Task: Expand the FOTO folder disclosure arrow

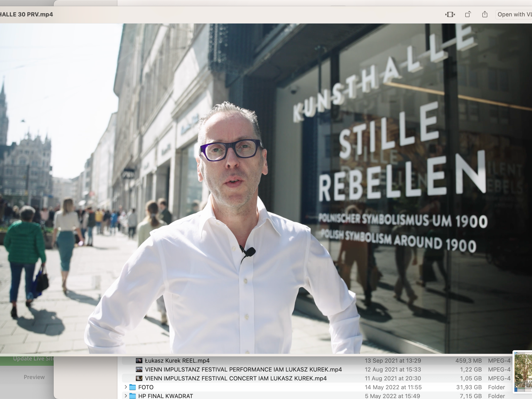Action: point(125,387)
